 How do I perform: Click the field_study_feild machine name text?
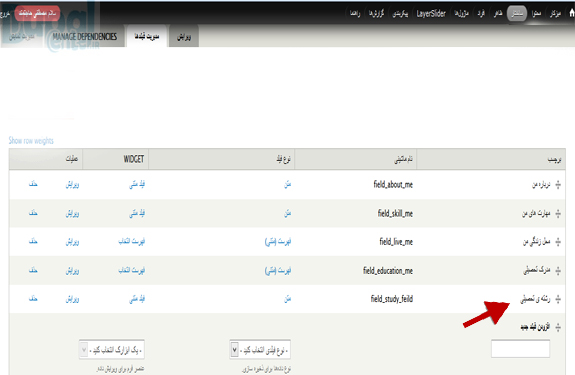(x=392, y=299)
